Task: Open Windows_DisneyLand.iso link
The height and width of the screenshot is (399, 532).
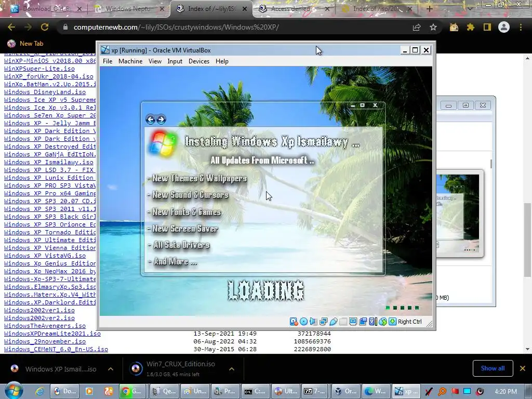Action: (45, 92)
